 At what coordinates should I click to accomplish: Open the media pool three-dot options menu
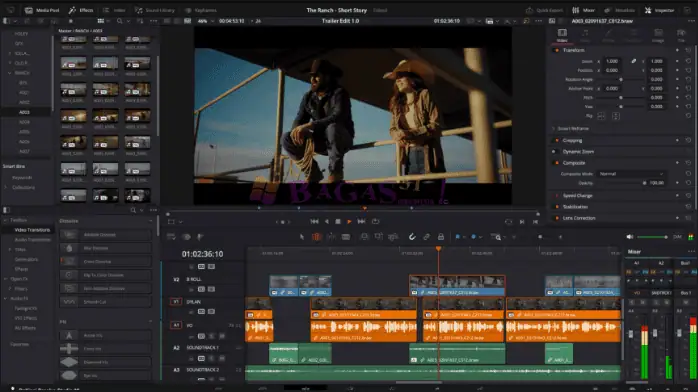(154, 21)
